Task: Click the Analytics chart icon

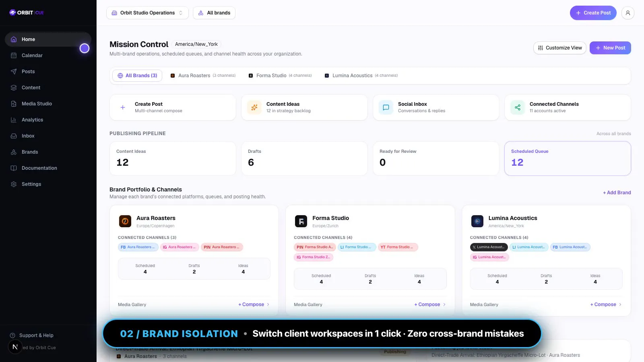Action: point(14,120)
